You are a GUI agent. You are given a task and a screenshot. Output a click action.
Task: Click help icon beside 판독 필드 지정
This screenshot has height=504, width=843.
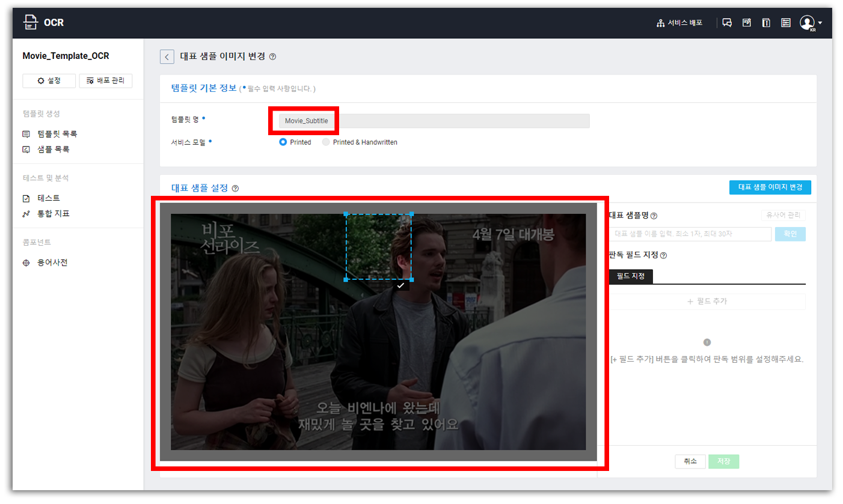click(663, 255)
